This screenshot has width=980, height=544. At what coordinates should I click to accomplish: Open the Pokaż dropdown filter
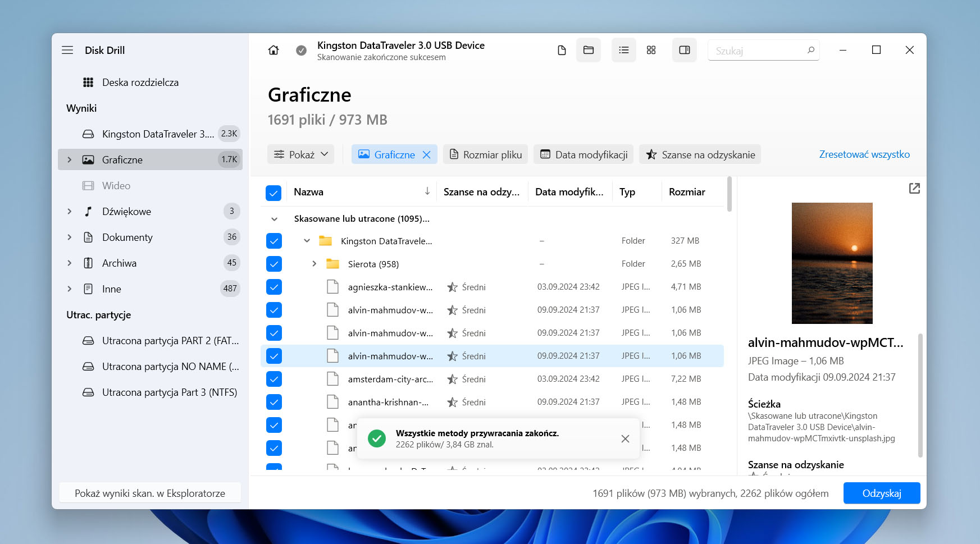coord(300,154)
